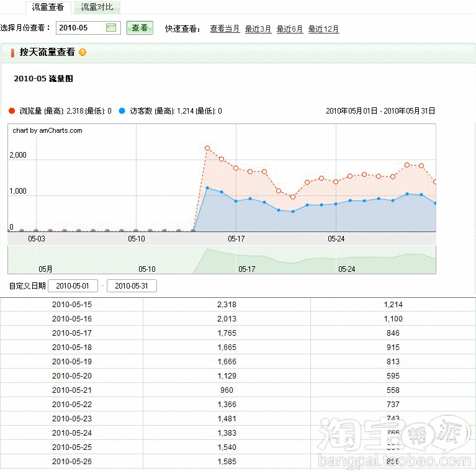This screenshot has width=476, height=471.
Task: Toggle the red 浏览量 legend marker
Action: coord(12,111)
